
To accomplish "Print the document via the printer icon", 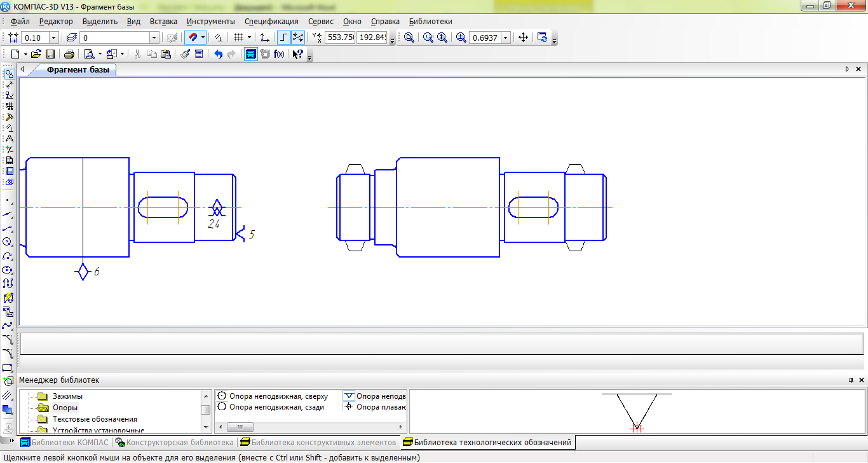I will [69, 54].
